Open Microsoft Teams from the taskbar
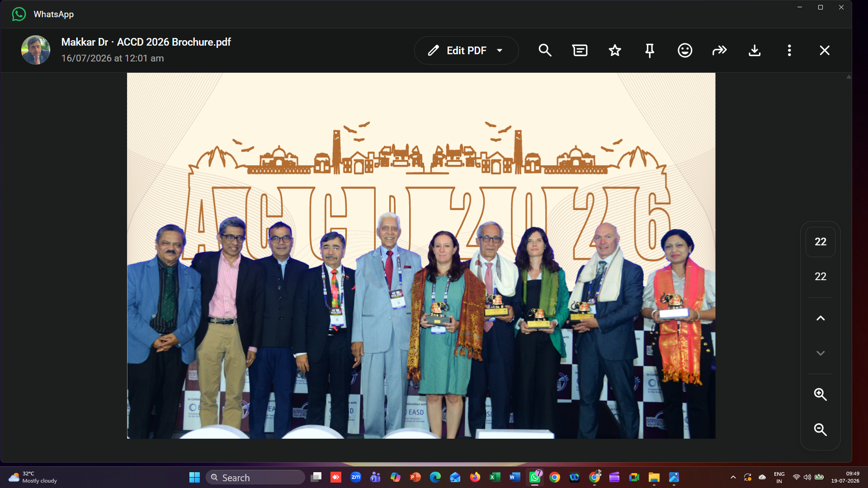Screen dimensions: 868x488 coord(375,477)
